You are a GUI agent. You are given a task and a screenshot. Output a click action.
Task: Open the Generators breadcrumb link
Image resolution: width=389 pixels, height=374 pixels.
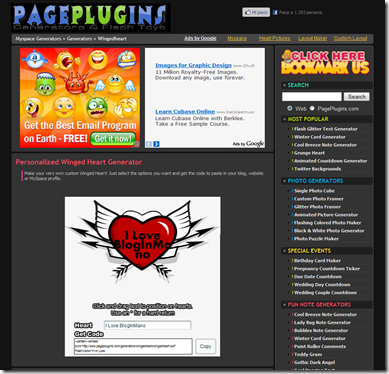79,39
